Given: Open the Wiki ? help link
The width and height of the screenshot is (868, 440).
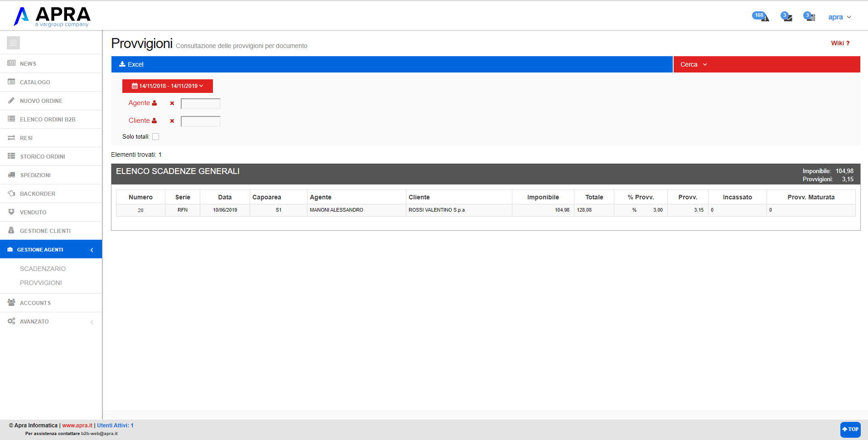Looking at the screenshot, I should click(840, 43).
